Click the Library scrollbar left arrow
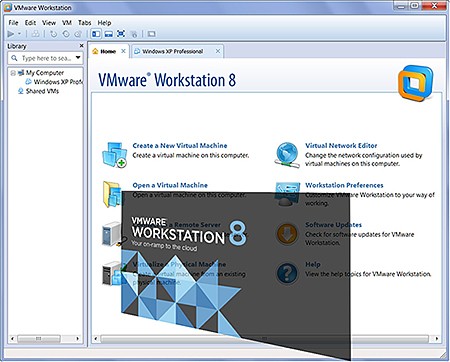The width and height of the screenshot is (450, 362). click(x=13, y=339)
